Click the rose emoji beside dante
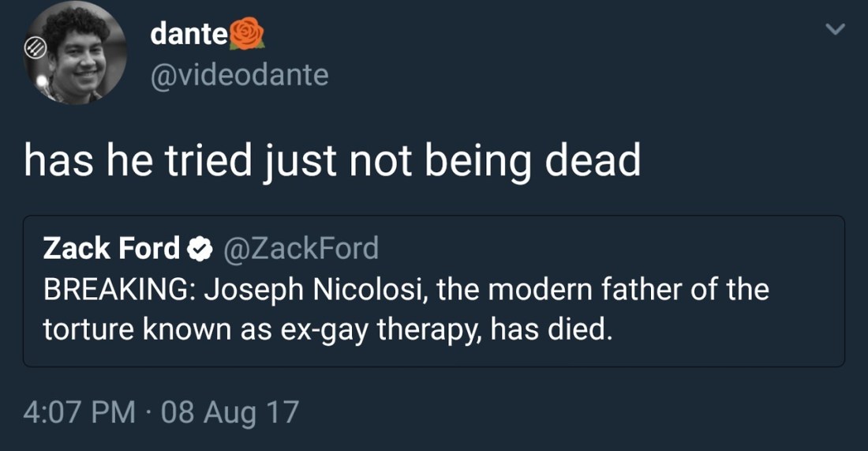This screenshot has width=868, height=451. (x=247, y=34)
